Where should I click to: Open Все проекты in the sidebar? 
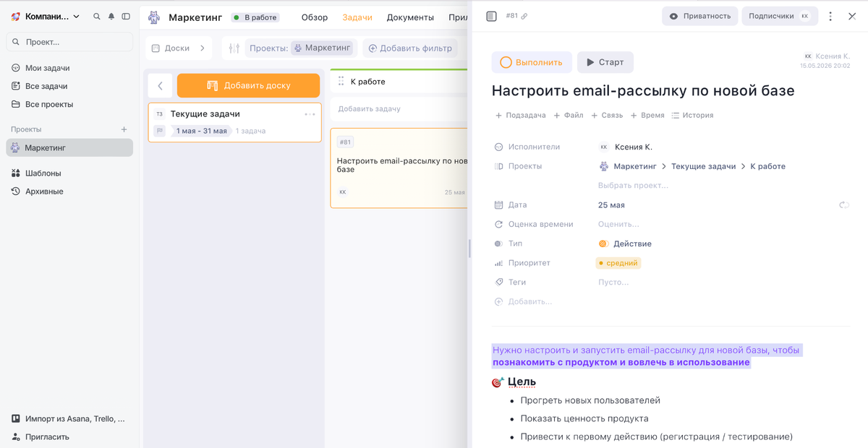tap(48, 104)
